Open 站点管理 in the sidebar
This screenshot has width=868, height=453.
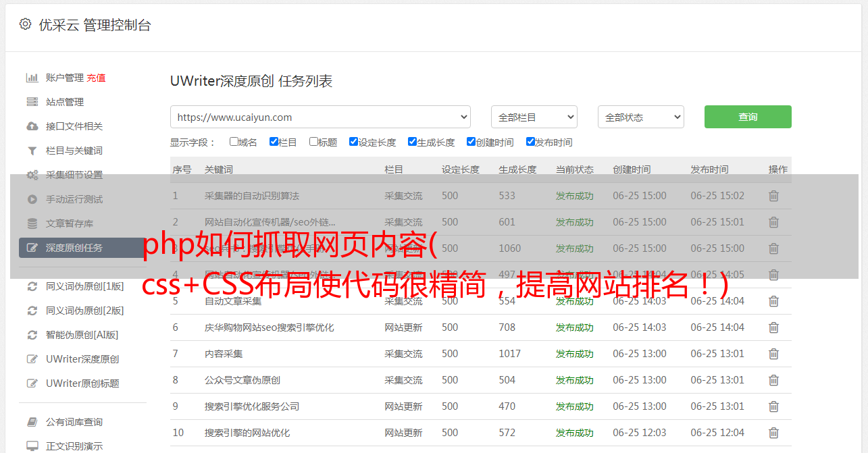tap(65, 102)
